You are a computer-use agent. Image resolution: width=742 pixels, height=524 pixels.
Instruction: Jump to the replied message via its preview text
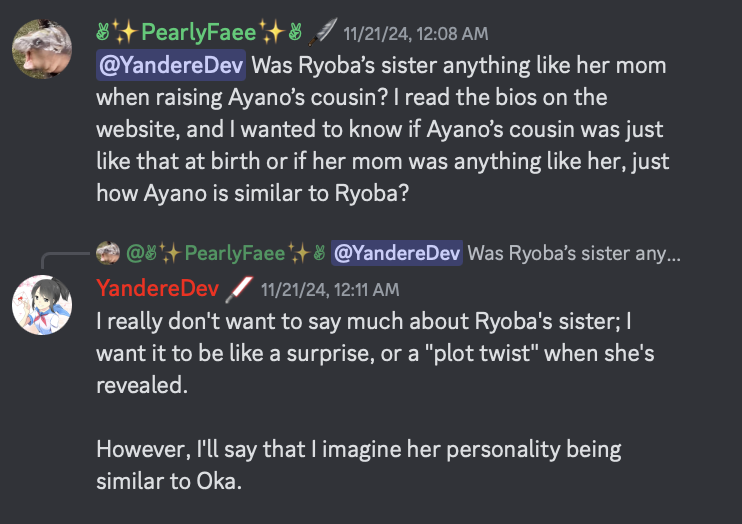(x=573, y=253)
